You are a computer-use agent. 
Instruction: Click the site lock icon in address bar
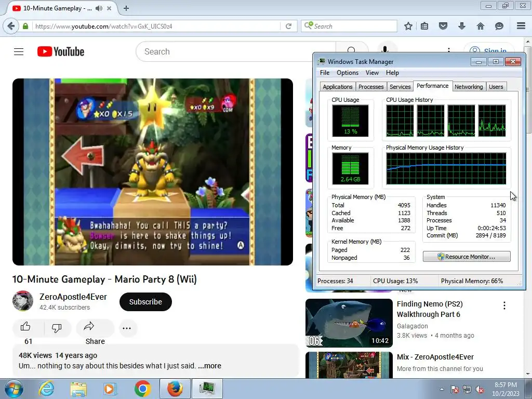(25, 26)
